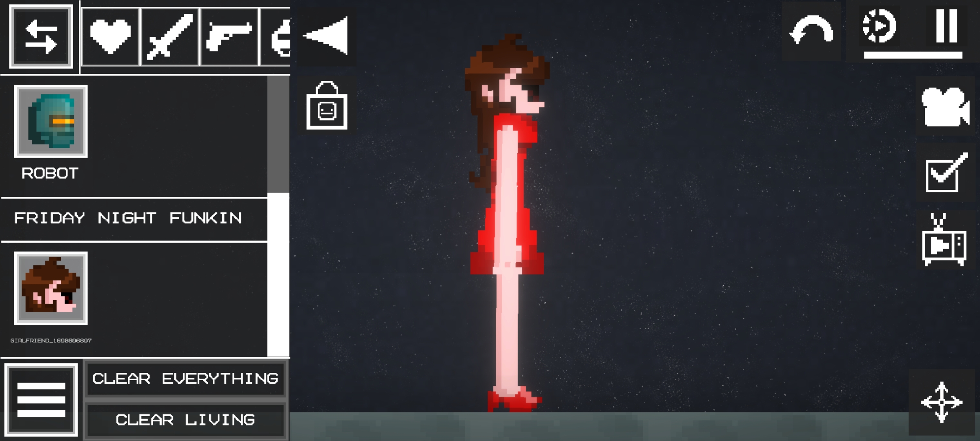Toggle the FRIDAY NIGHT FUNKIN category header
Image resolution: width=980 pixels, height=441 pixels.
[134, 220]
